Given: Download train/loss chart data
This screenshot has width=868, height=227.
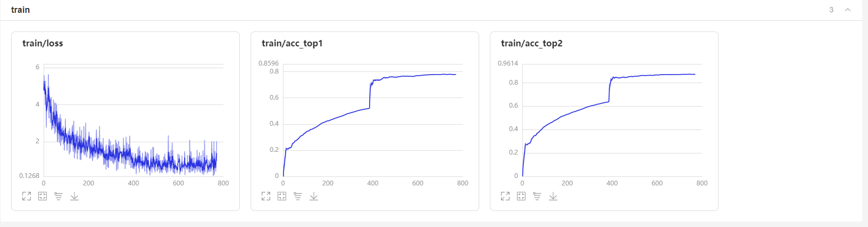Looking at the screenshot, I should [x=74, y=196].
